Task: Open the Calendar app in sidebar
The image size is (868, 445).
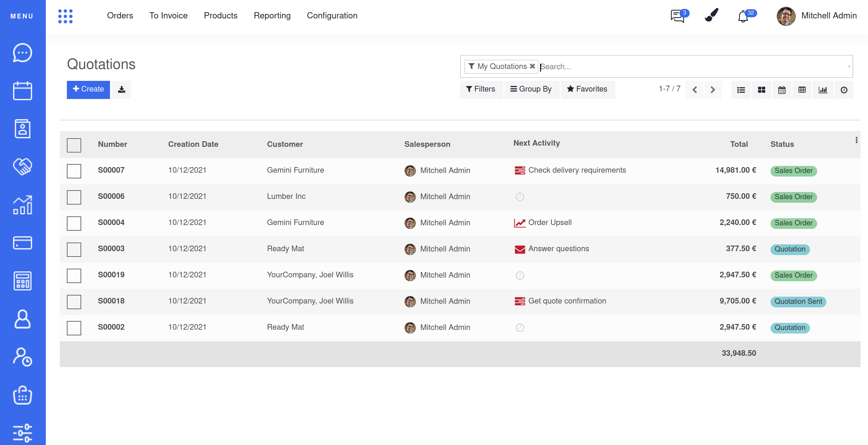Action: (23, 90)
